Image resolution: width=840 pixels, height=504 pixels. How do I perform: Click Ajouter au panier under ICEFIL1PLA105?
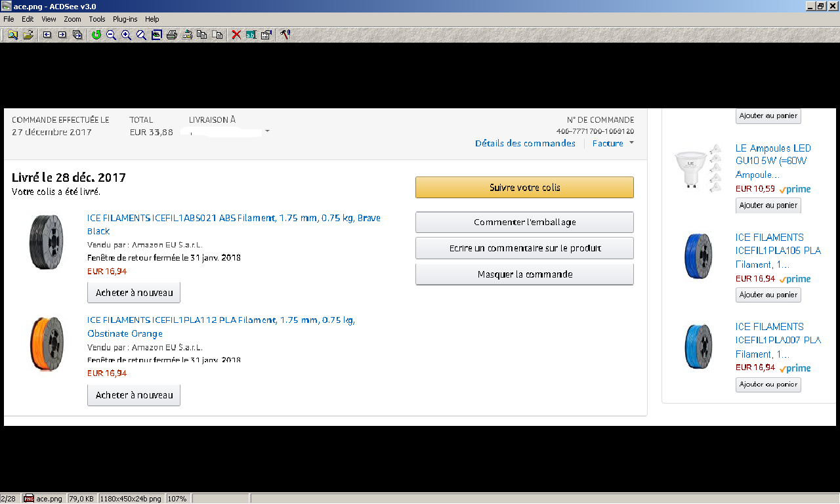[768, 295]
